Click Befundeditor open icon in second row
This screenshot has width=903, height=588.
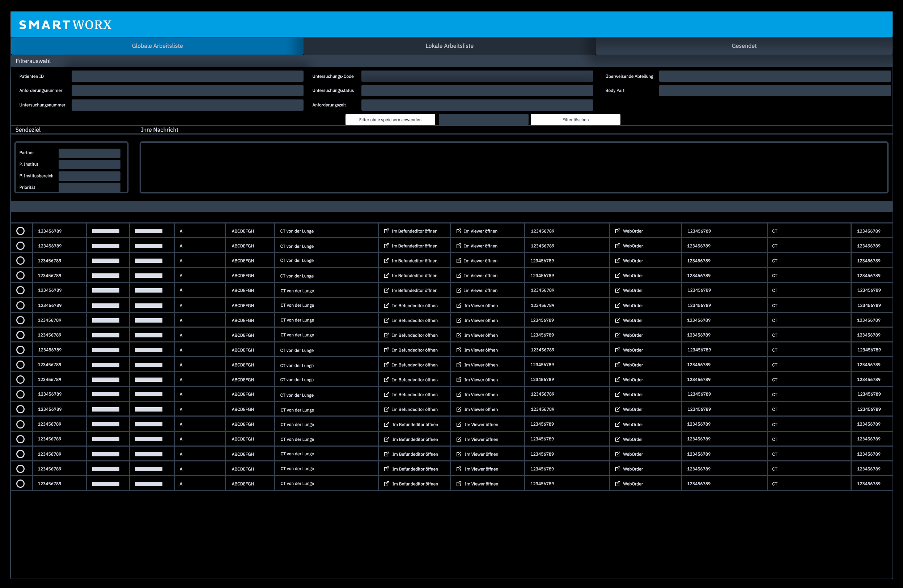[x=386, y=246]
